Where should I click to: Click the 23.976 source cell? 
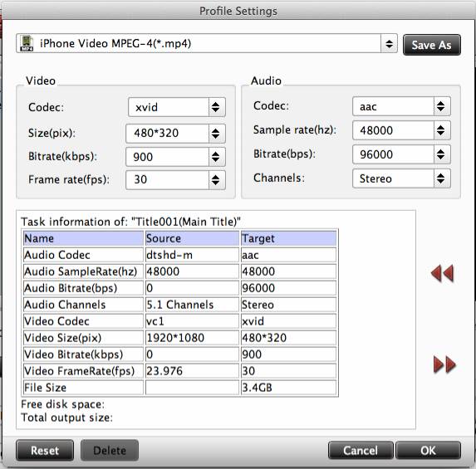192,371
